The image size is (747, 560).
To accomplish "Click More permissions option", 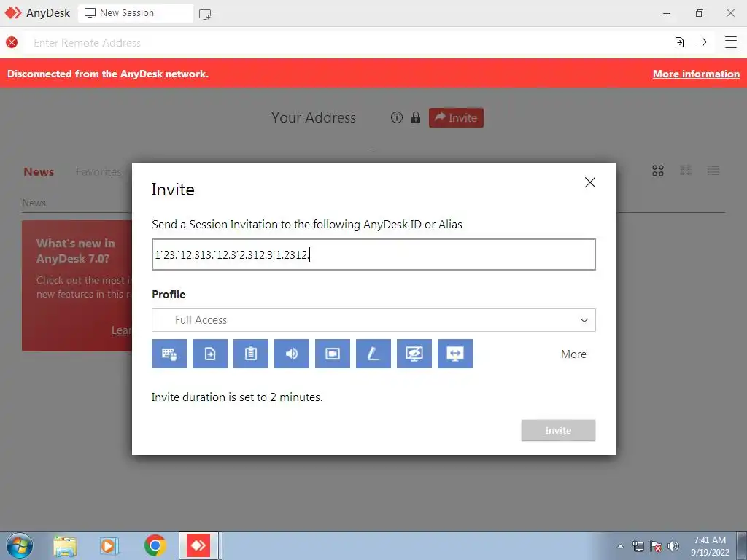I will tap(573, 354).
